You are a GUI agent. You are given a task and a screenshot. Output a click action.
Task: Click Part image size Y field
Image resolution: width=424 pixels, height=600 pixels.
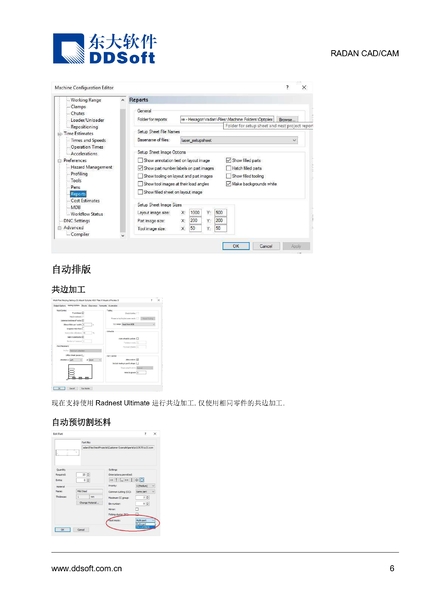click(220, 220)
